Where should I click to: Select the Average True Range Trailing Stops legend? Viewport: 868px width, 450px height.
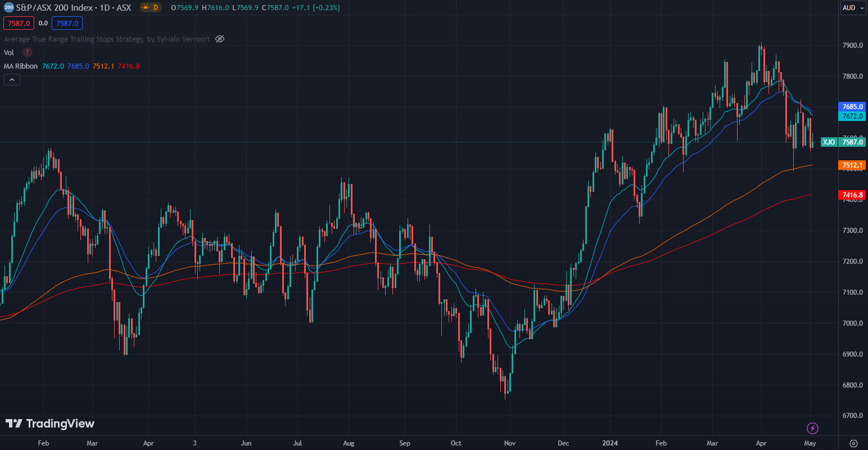[107, 39]
